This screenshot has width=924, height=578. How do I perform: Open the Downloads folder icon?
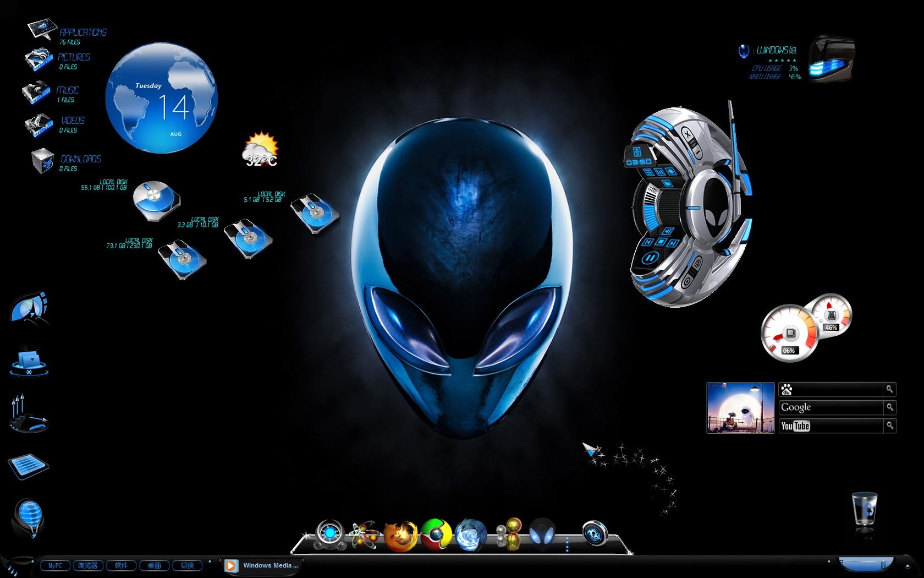coord(43,160)
